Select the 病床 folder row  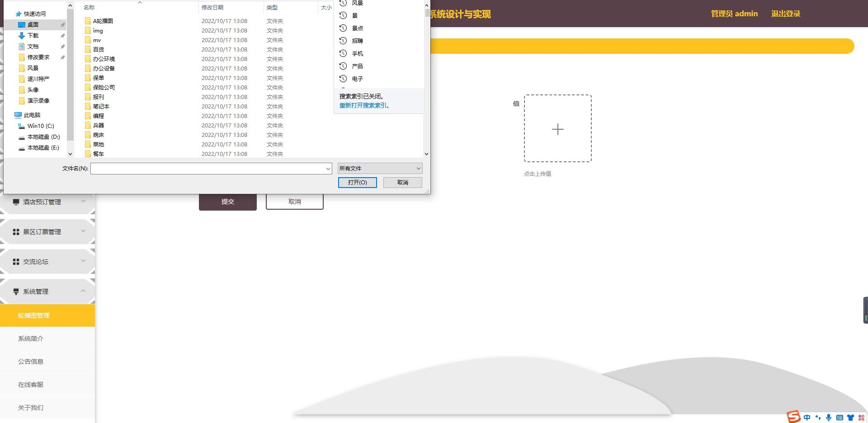[x=208, y=135]
